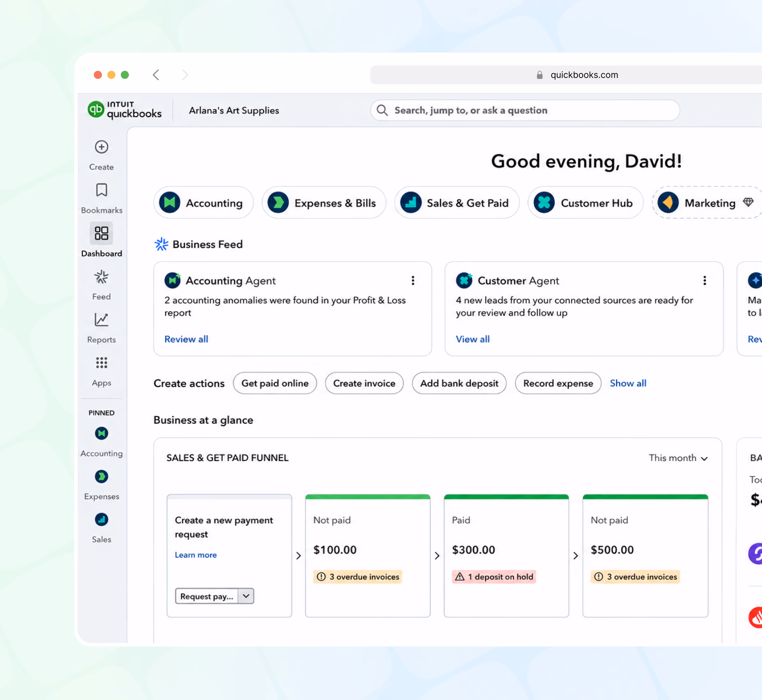Open pinned Accounting in sidebar
Viewport: 762px width, 700px height.
point(102,442)
